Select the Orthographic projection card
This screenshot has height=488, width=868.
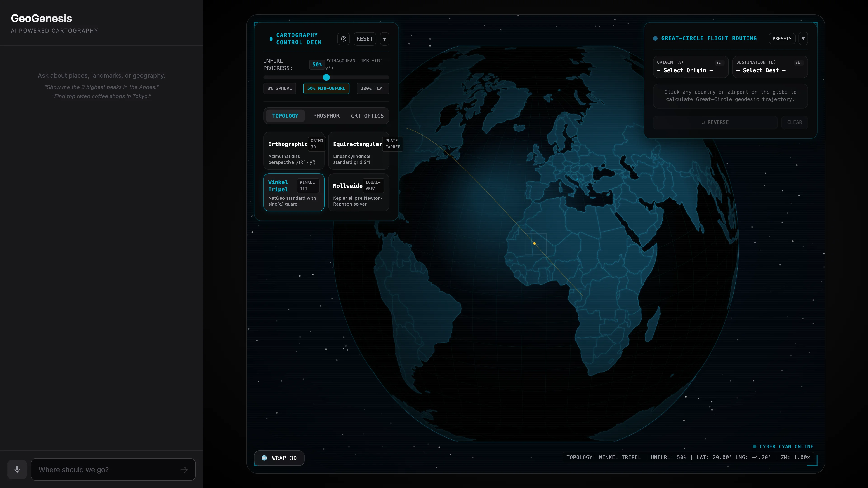coord(294,150)
